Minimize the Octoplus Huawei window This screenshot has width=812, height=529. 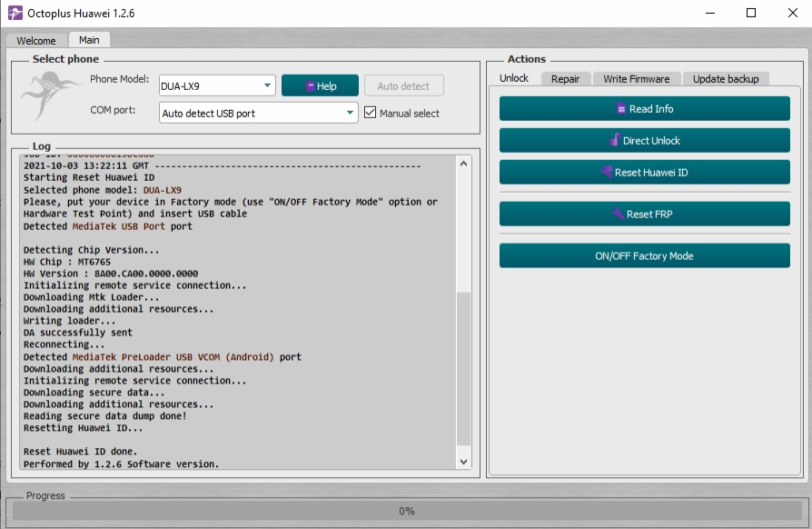(710, 13)
